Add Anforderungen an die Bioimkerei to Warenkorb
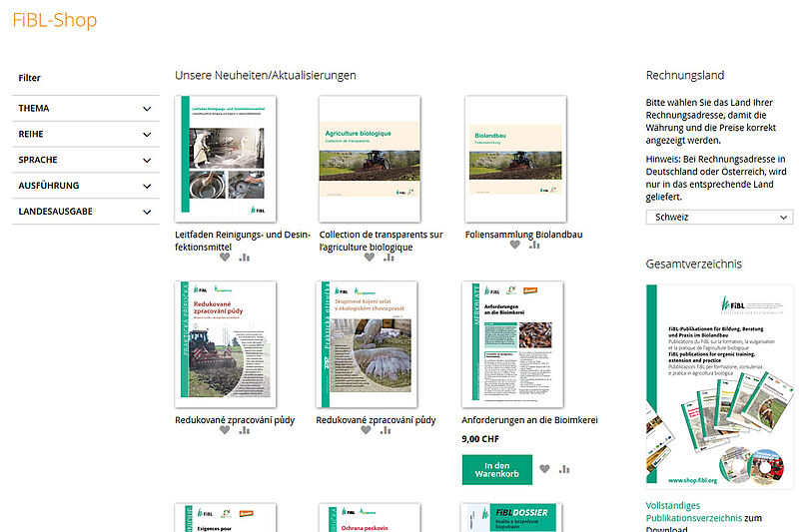Screen dimensions: 799x532 [x=496, y=469]
